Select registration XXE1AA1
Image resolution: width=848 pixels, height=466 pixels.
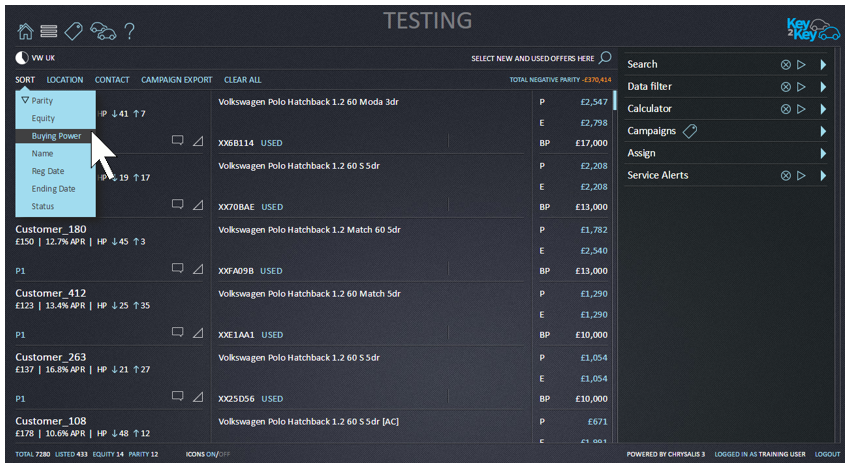(x=236, y=335)
